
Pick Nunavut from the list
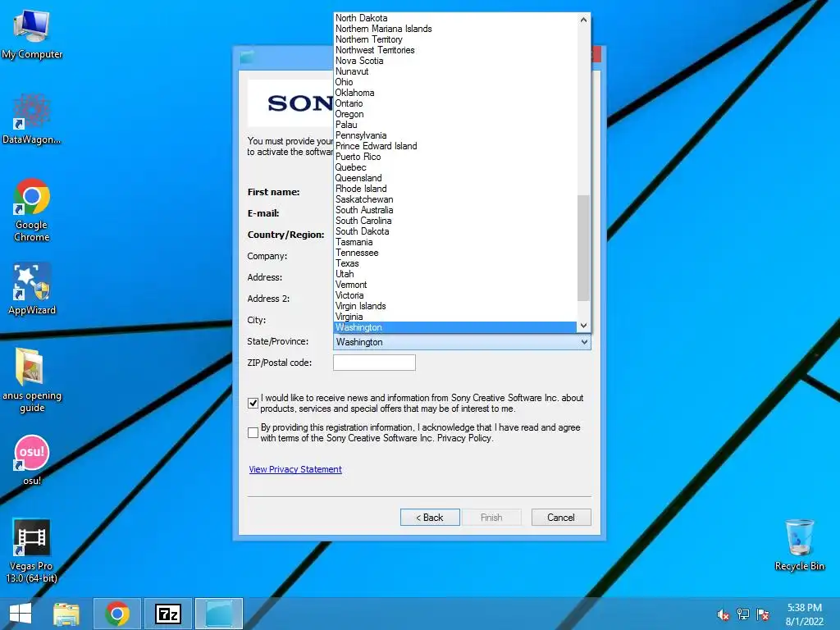455,71
